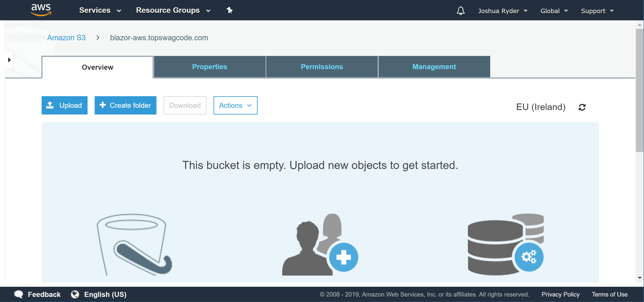Click the EU (Ireland) region label
Image resolution: width=644 pixels, height=302 pixels.
coord(541,107)
